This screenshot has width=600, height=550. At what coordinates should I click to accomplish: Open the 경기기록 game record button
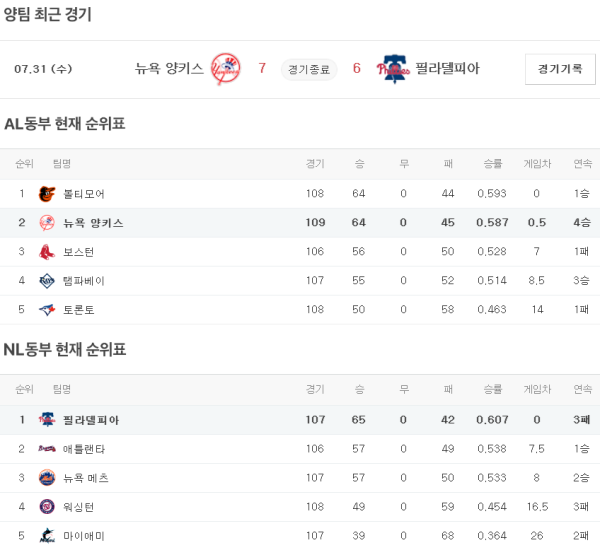(559, 69)
